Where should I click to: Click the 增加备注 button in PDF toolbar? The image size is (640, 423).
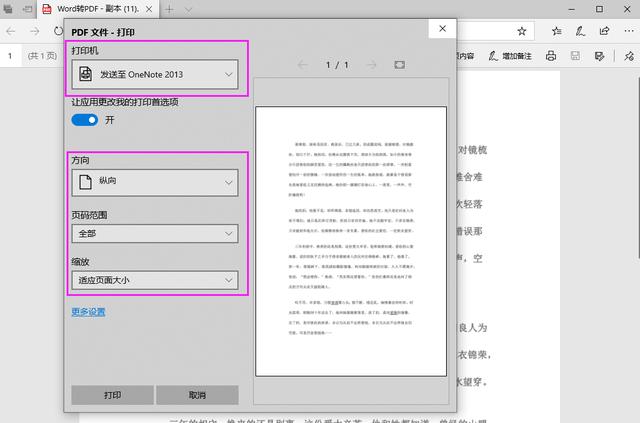510,56
